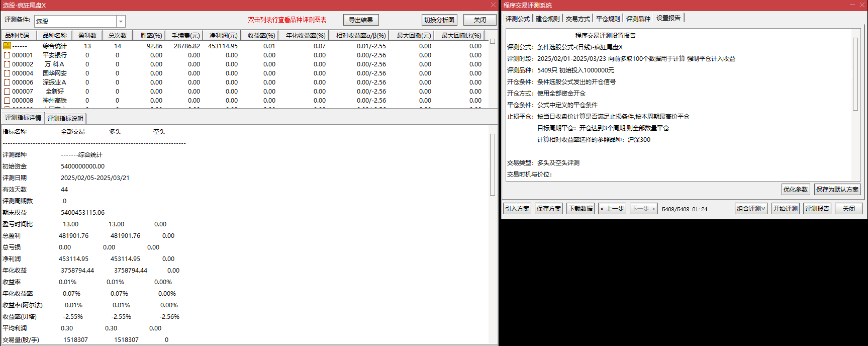
Task: Tick the checkbox for 000001 平安银行
Action: click(7, 55)
